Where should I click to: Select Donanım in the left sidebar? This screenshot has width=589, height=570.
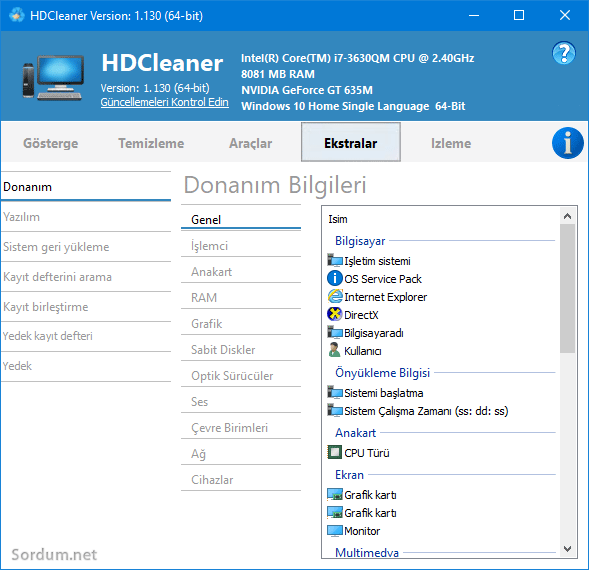[86, 187]
